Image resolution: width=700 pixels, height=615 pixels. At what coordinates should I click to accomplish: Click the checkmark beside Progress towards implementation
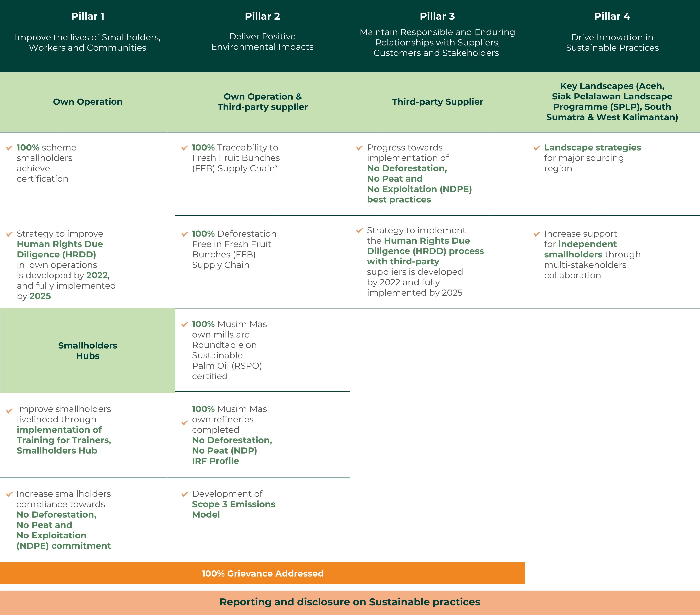[360, 148]
